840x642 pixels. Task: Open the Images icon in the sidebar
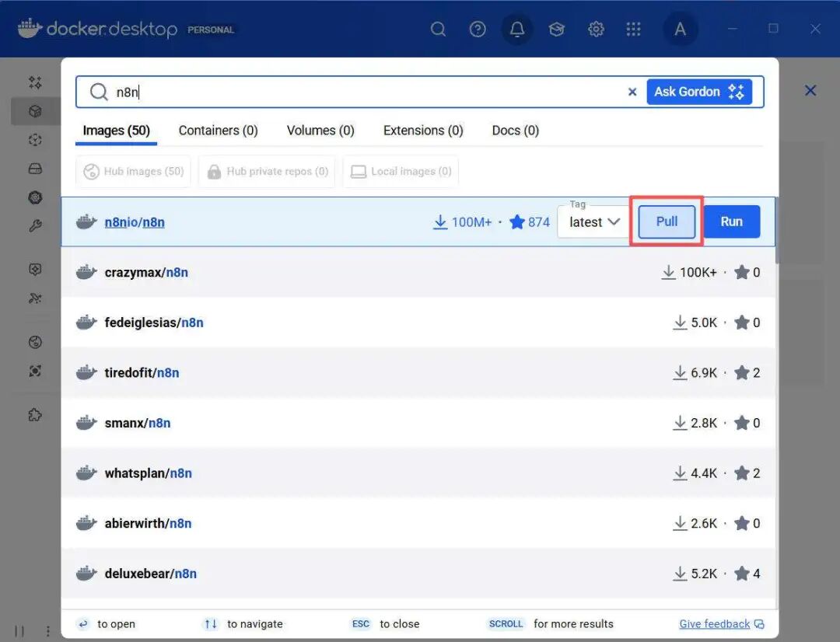pos(35,140)
